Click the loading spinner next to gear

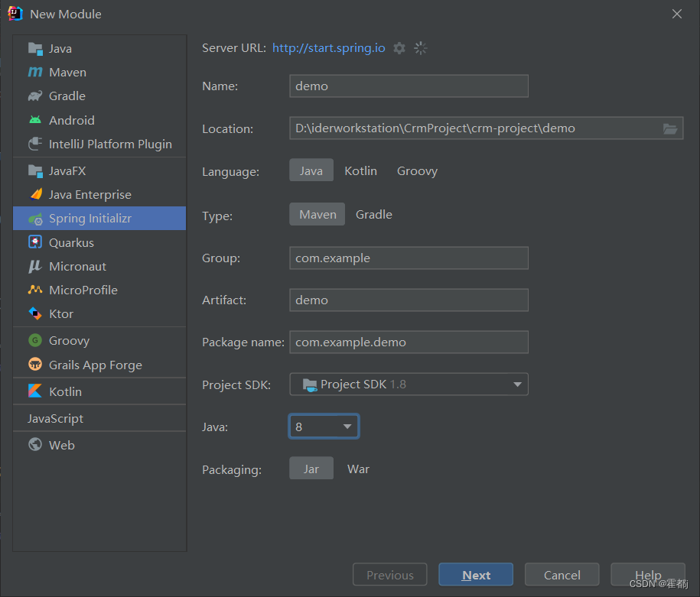[x=421, y=48]
